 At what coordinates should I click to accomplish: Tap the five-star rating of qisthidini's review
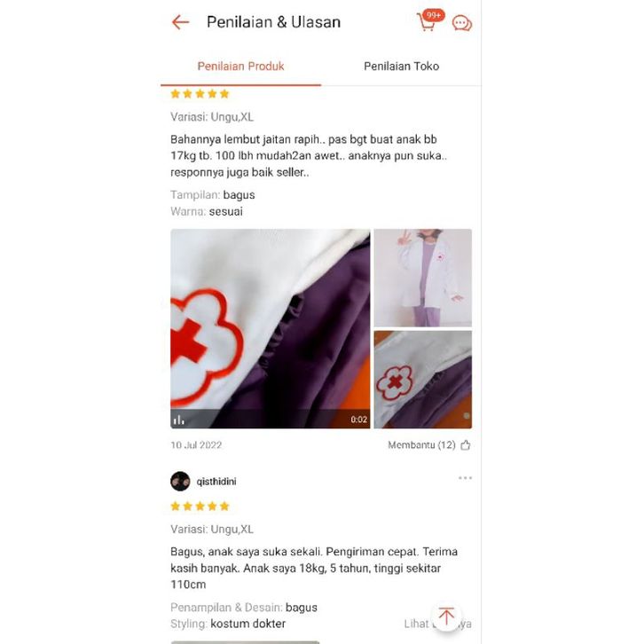pos(200,506)
